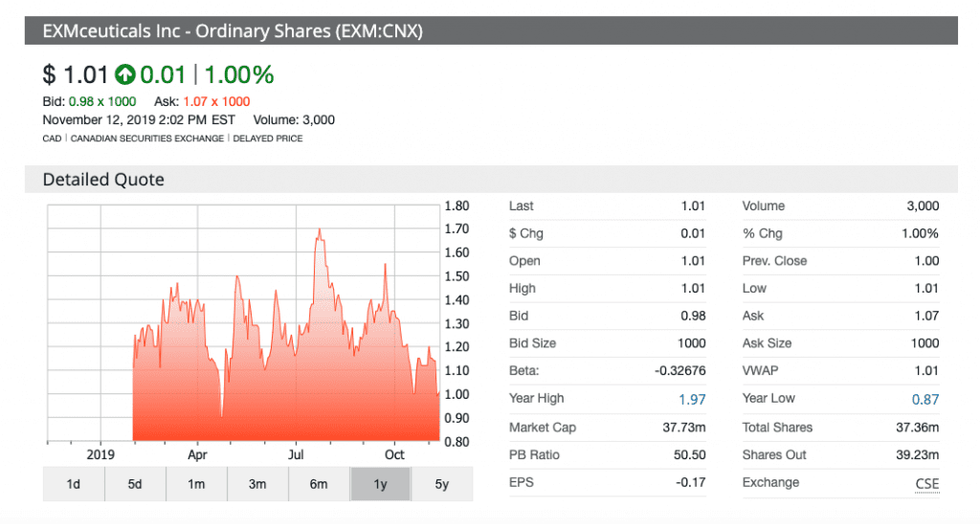This screenshot has width=980, height=524.
Task: Click the Detailed Quote section header
Action: click(x=103, y=180)
